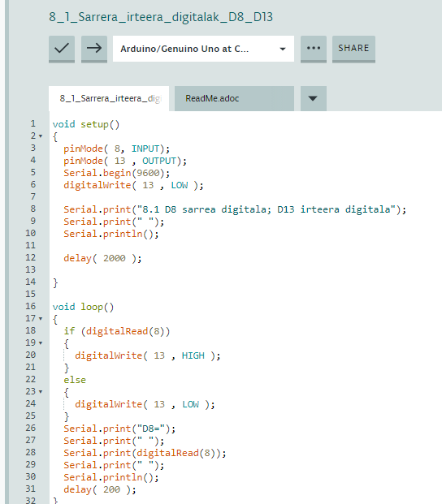
Task: Click line number 26 in the gutter
Action: click(31, 429)
